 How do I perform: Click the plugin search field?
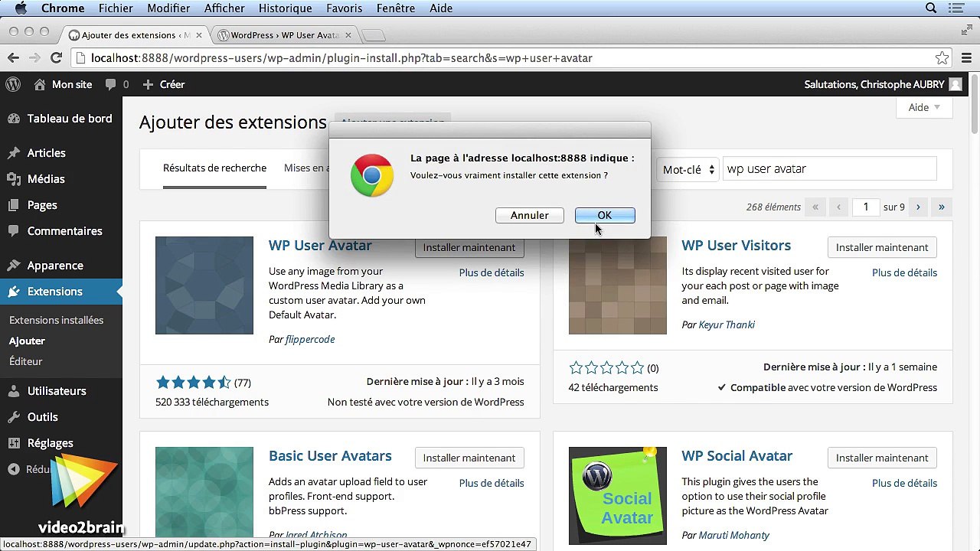point(830,169)
